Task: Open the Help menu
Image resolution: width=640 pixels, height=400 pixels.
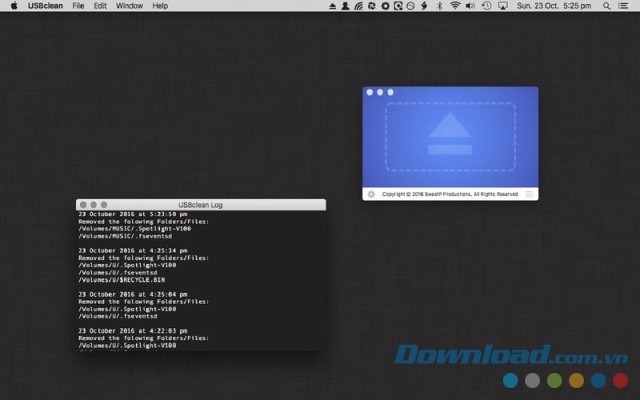Action: coord(160,6)
